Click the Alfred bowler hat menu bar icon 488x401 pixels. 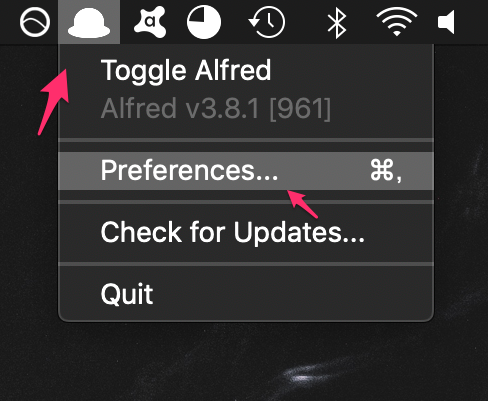89,22
